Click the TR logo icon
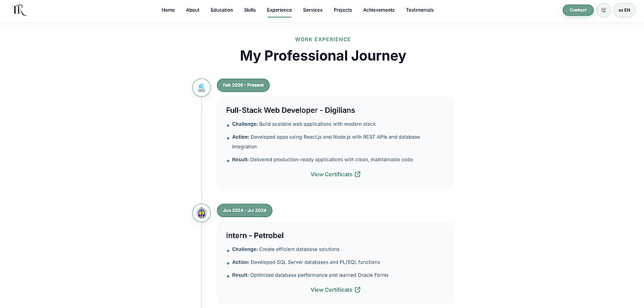The height and width of the screenshot is (308, 644). point(19,10)
